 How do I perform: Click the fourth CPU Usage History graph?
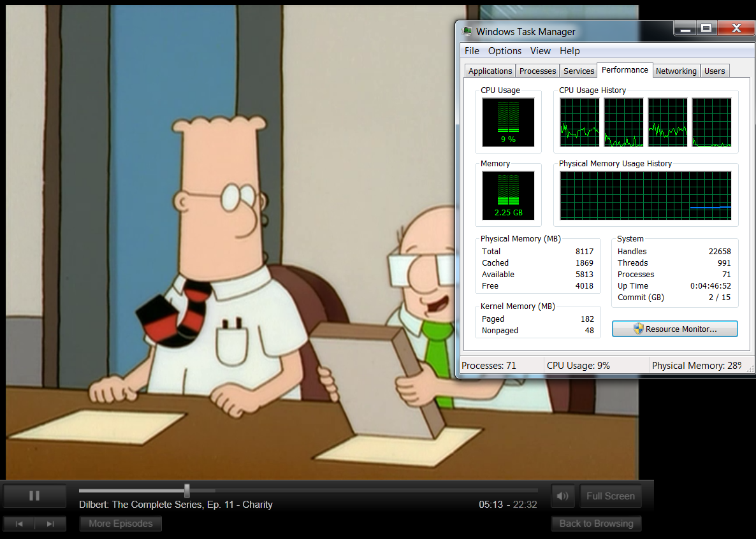click(711, 122)
